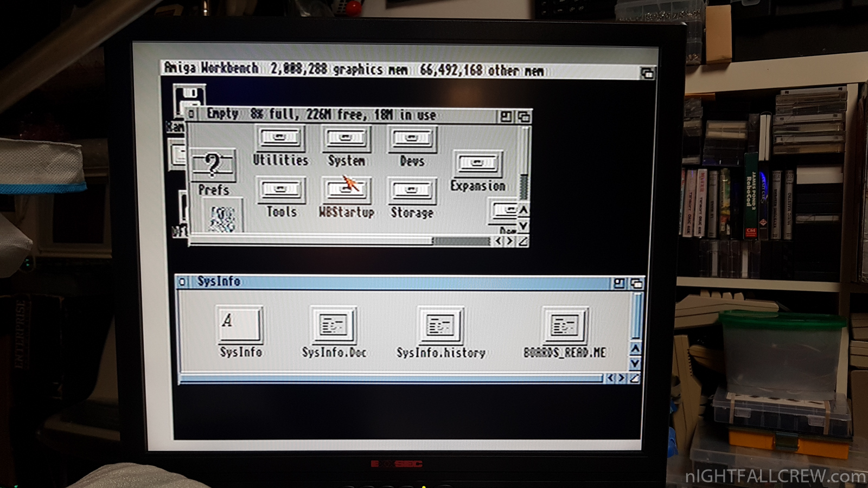Click the SysInfo window horizontal scrollbar
The width and height of the screenshot is (868, 488).
[x=392, y=378]
